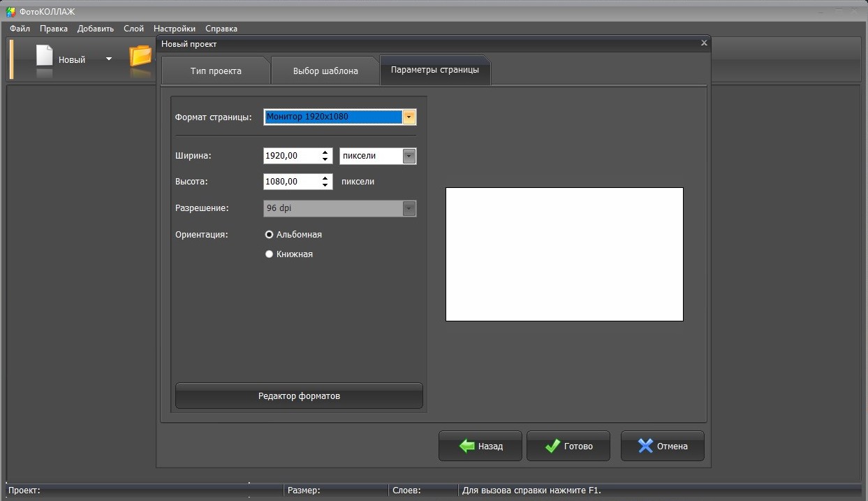Viewport: 868px width, 501px height.
Task: Increase Ширина with the up arrow
Action: 325,152
